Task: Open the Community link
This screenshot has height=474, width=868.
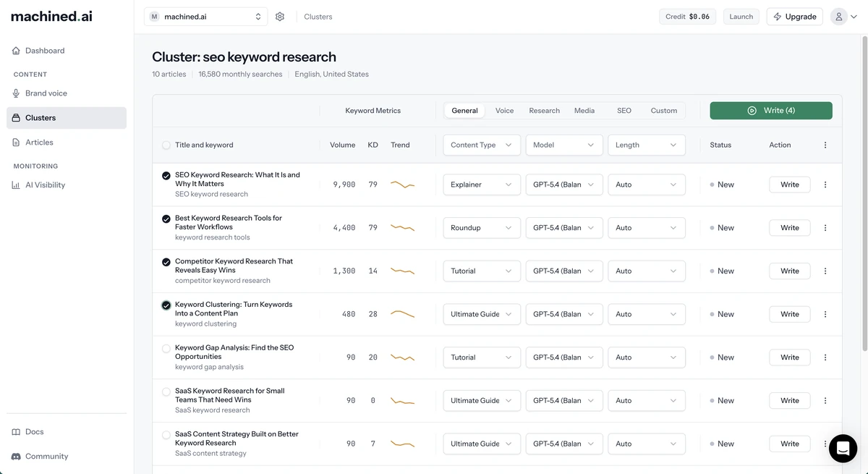Action: pyautogui.click(x=67, y=457)
